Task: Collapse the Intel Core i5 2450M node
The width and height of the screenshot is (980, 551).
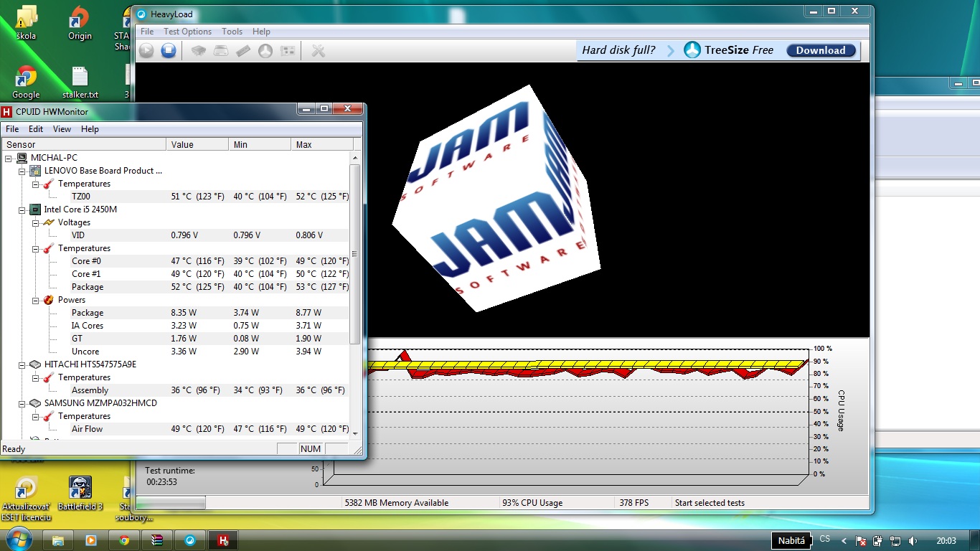Action: coord(22,209)
